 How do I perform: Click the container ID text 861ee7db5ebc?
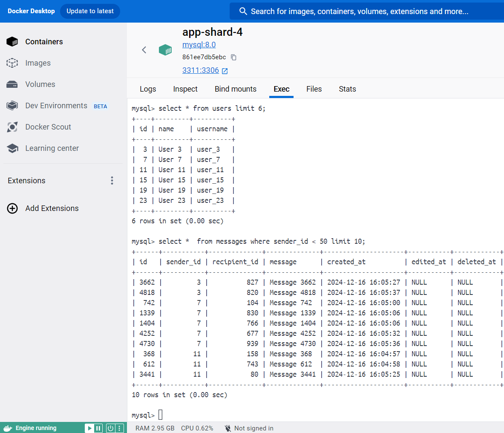pos(204,57)
